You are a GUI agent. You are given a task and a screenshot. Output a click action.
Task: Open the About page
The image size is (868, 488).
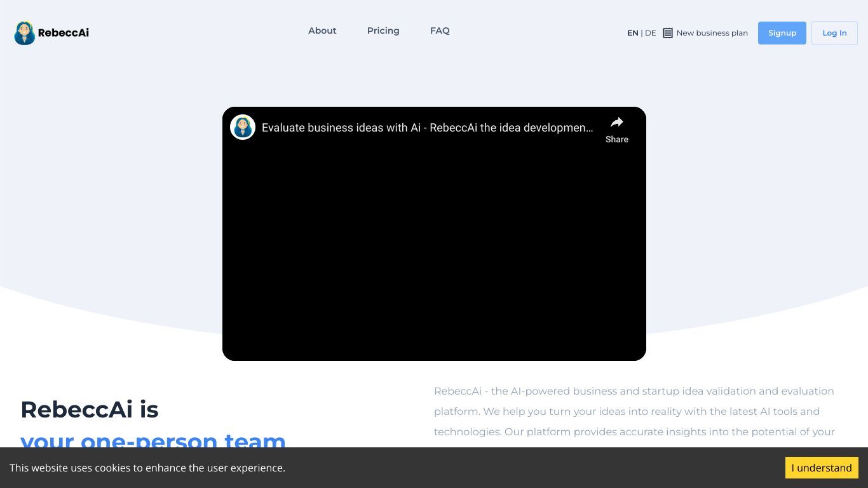pyautogui.click(x=322, y=30)
